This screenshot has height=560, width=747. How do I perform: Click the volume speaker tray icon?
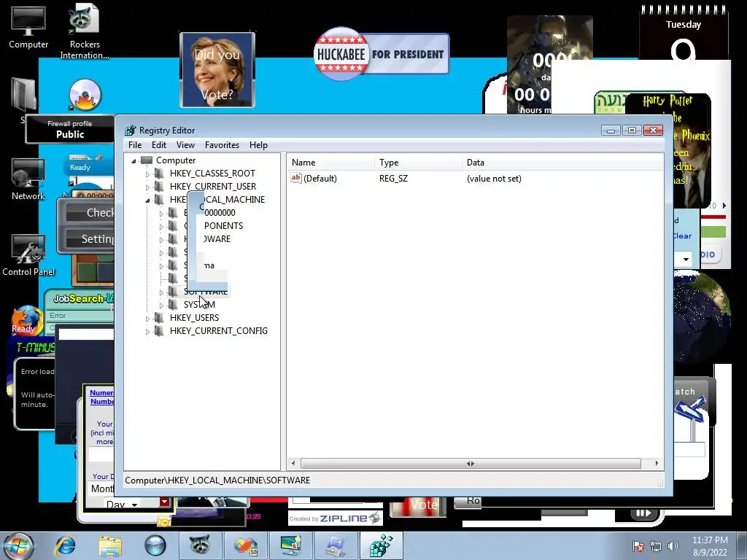(x=673, y=546)
